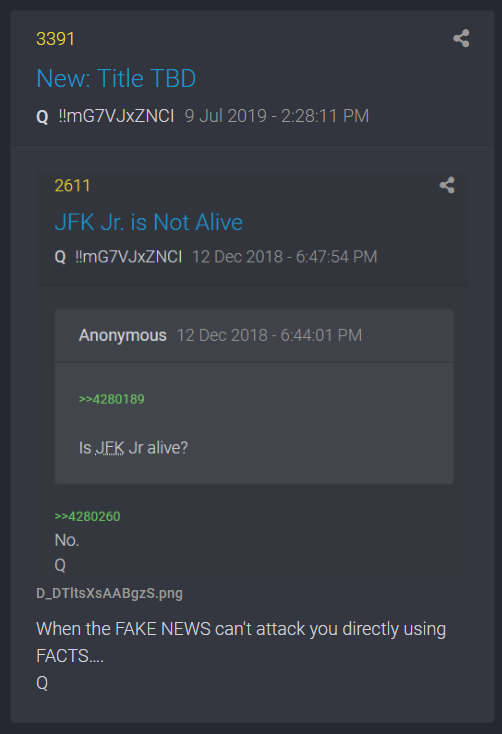This screenshot has height=734, width=502.
Task: Click the Q author label in post 2611
Action: (60, 257)
